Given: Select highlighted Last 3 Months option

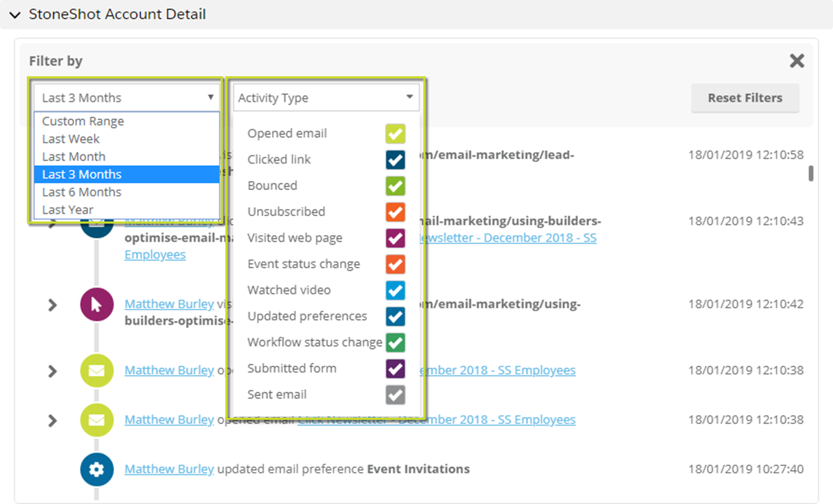Looking at the screenshot, I should coord(127,174).
